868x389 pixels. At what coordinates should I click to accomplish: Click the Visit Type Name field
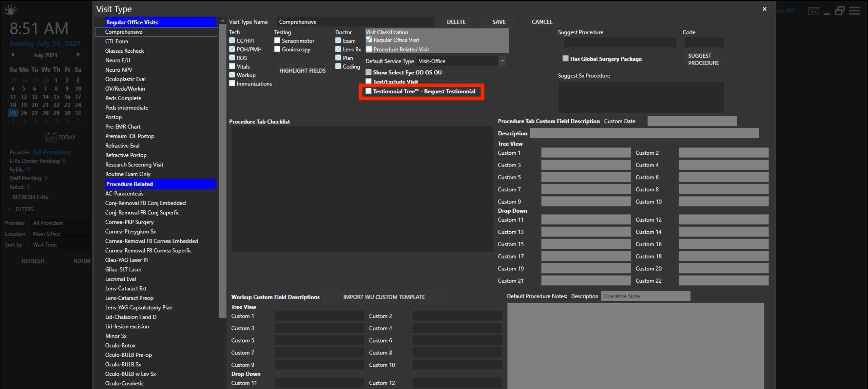point(355,21)
